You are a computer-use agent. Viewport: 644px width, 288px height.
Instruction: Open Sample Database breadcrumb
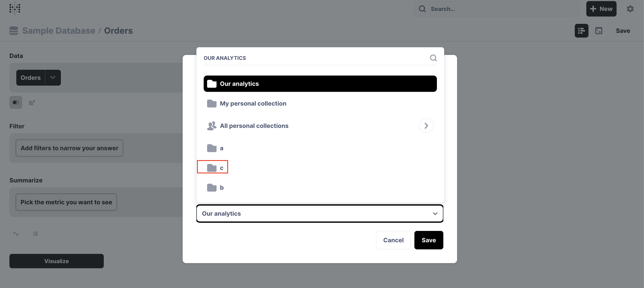click(59, 30)
